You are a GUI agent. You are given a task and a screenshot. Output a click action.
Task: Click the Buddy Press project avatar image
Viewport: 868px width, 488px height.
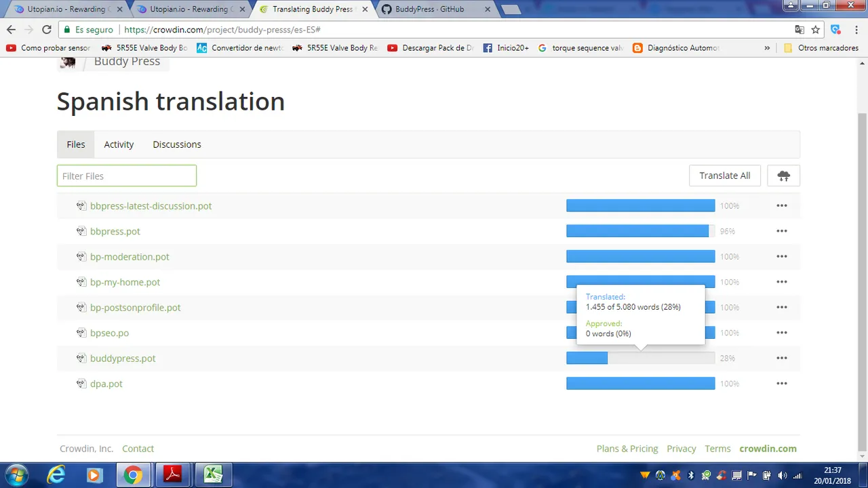coord(68,62)
